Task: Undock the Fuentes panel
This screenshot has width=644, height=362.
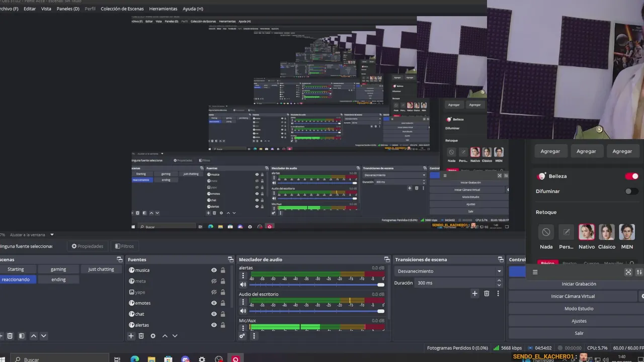Action: point(231,259)
